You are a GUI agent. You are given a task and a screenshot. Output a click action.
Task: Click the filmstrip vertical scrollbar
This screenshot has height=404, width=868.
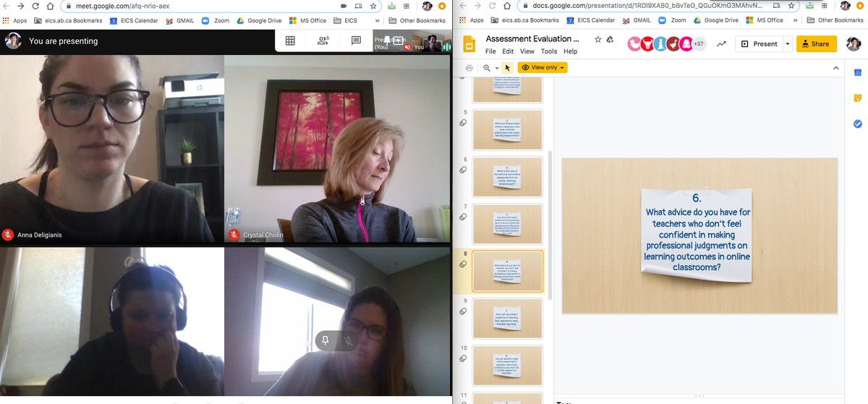(x=549, y=224)
